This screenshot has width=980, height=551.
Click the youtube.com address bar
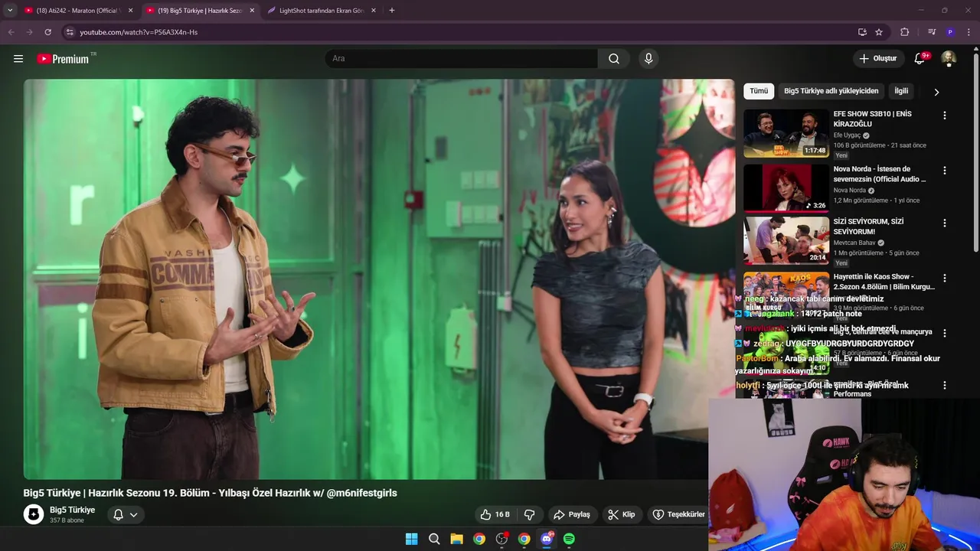[459, 32]
